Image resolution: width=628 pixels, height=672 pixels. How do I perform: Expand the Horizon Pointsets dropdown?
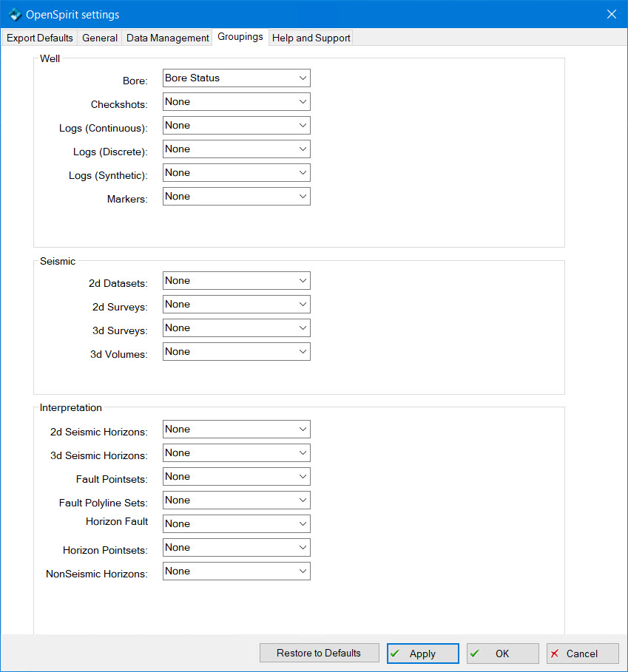pyautogui.click(x=236, y=547)
